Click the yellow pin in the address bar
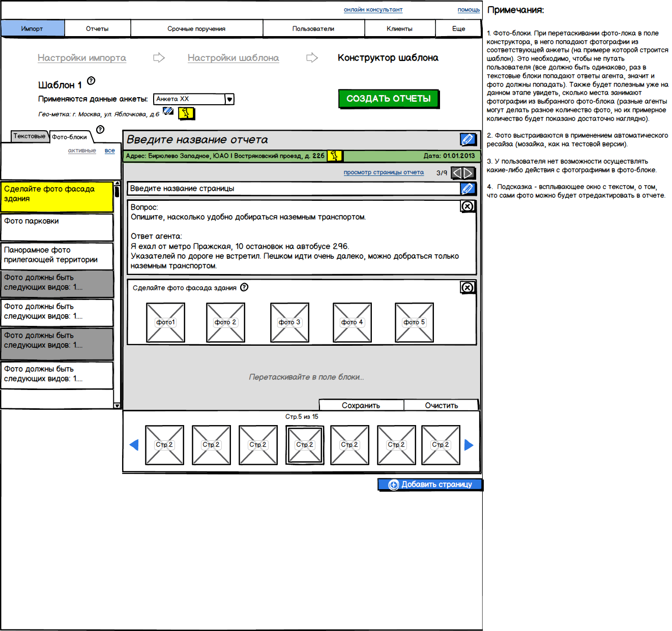Image resolution: width=672 pixels, height=631 pixels. pos(334,156)
